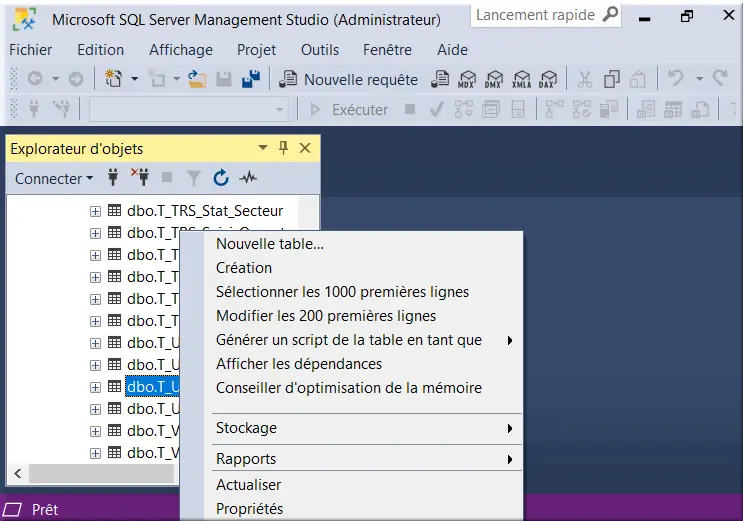Toggle the Explorateur d'objets auto-hide pin
The height and width of the screenshot is (521, 743).
(283, 148)
